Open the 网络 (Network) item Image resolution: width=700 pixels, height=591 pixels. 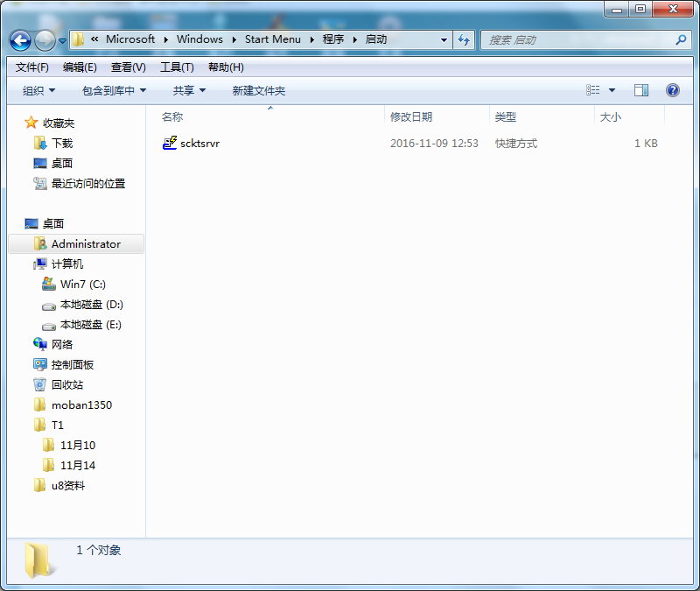[x=62, y=344]
